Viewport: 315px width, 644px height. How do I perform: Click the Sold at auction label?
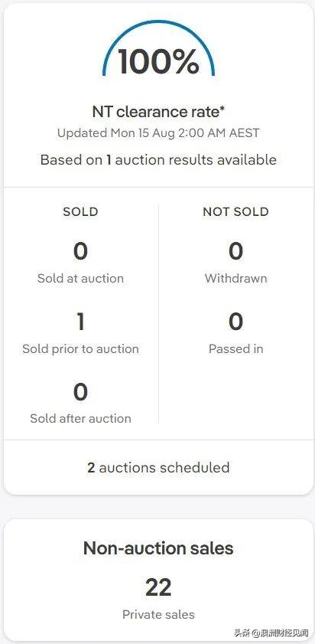pos(80,279)
